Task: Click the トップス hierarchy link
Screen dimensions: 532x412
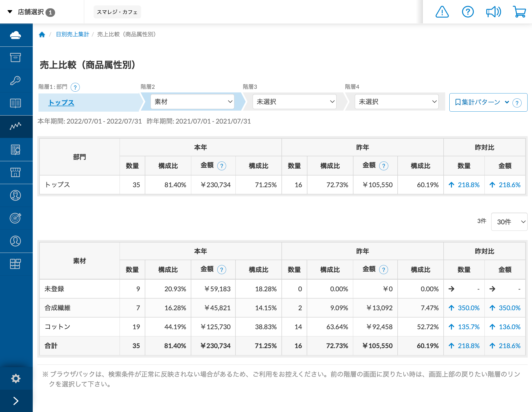Action: pos(61,103)
